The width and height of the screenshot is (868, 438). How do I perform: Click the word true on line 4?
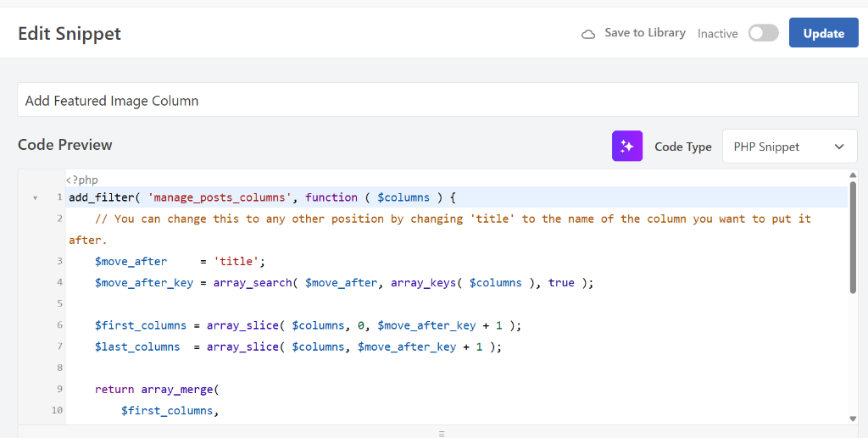(561, 283)
